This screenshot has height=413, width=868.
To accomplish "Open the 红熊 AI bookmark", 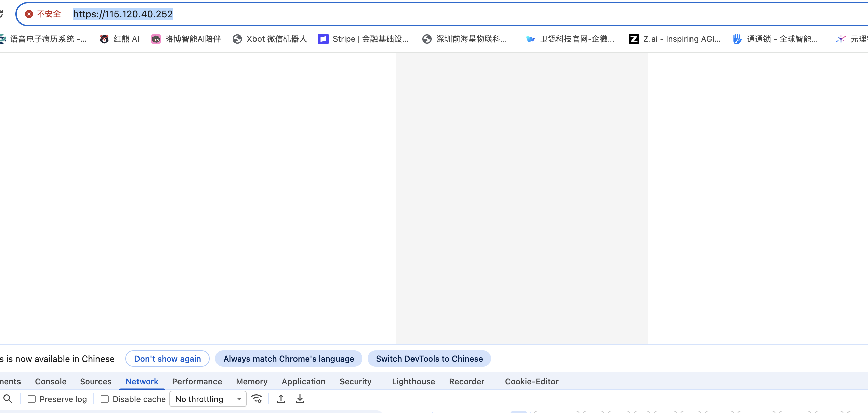I will [x=120, y=39].
